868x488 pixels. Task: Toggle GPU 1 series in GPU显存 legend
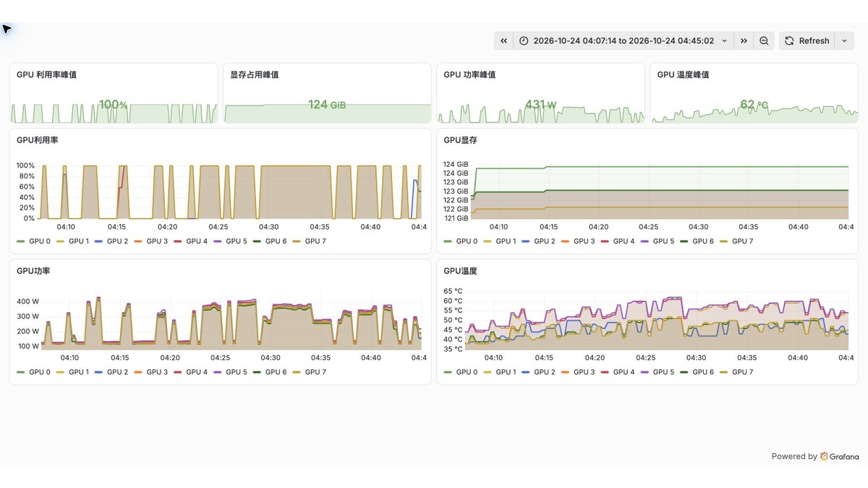click(506, 241)
